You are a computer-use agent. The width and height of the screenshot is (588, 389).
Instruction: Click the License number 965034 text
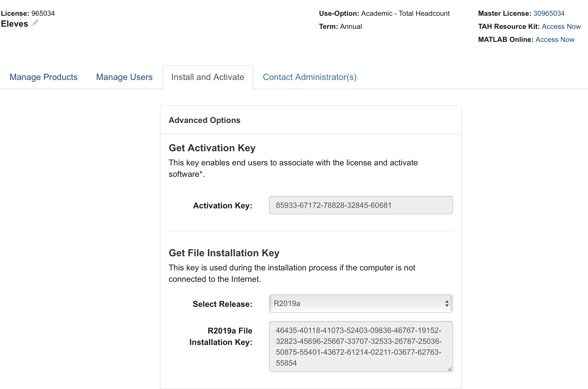[43, 13]
